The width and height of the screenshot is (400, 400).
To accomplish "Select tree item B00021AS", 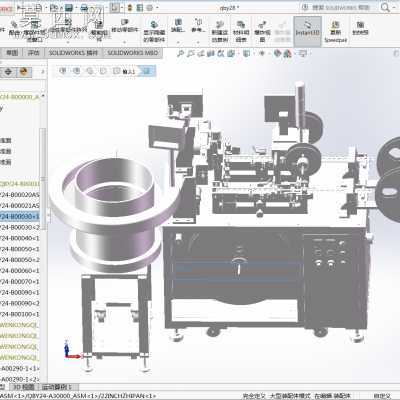I will [20, 206].
